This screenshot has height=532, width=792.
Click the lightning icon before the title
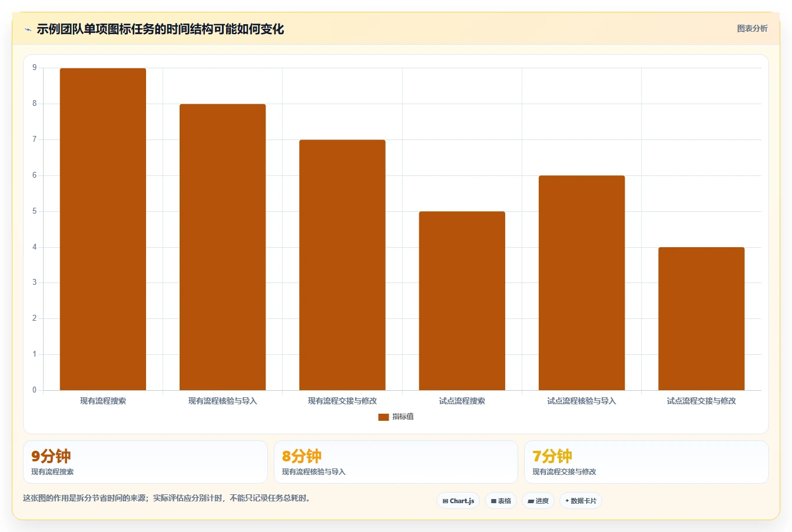(x=28, y=29)
